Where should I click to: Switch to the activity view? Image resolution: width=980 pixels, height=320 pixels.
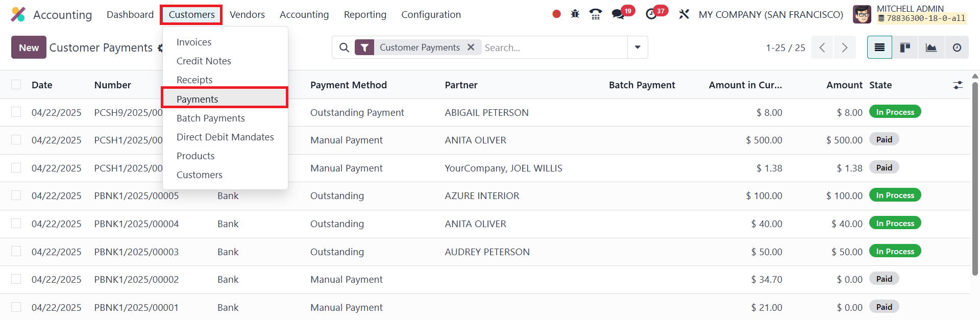click(x=957, y=47)
